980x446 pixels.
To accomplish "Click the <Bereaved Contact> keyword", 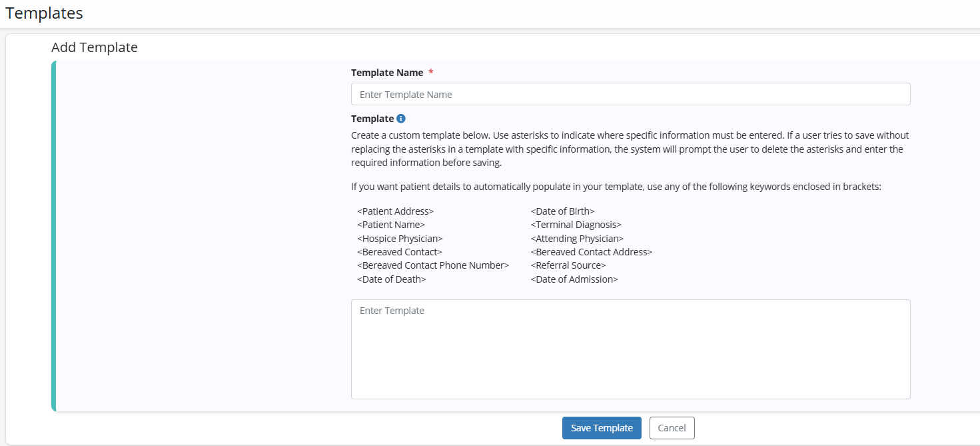I will 400,252.
